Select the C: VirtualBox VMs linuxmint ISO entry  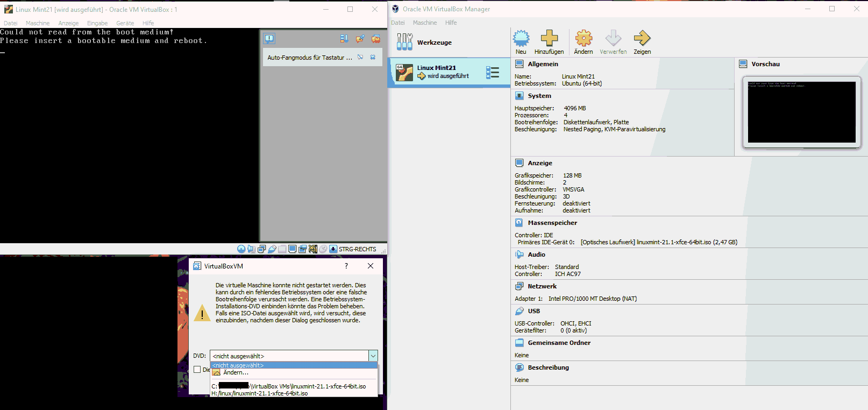[294, 386]
